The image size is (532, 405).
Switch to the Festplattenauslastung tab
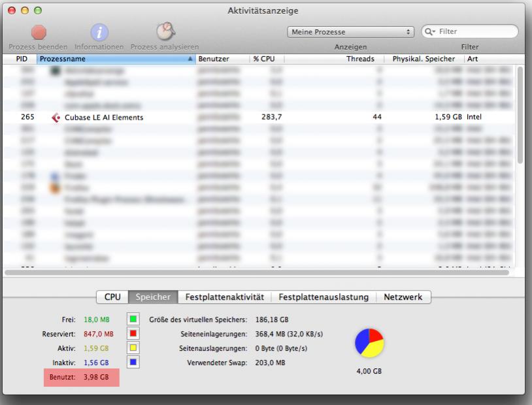coord(324,297)
